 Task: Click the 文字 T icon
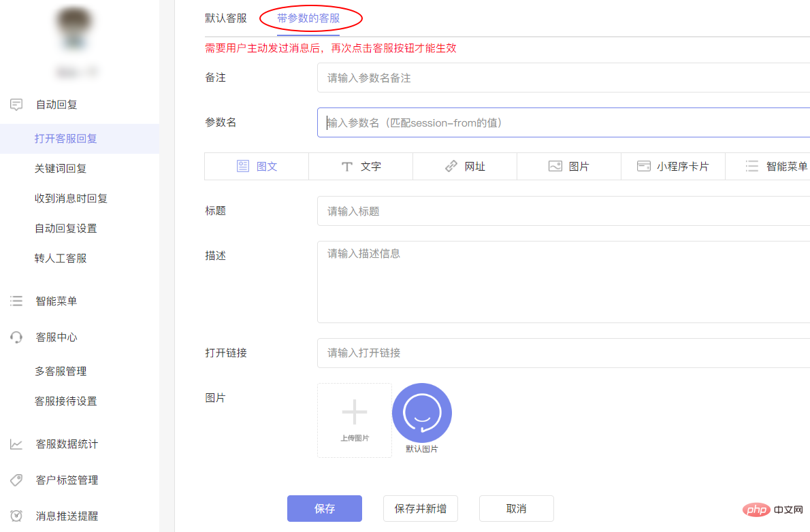[x=347, y=166]
